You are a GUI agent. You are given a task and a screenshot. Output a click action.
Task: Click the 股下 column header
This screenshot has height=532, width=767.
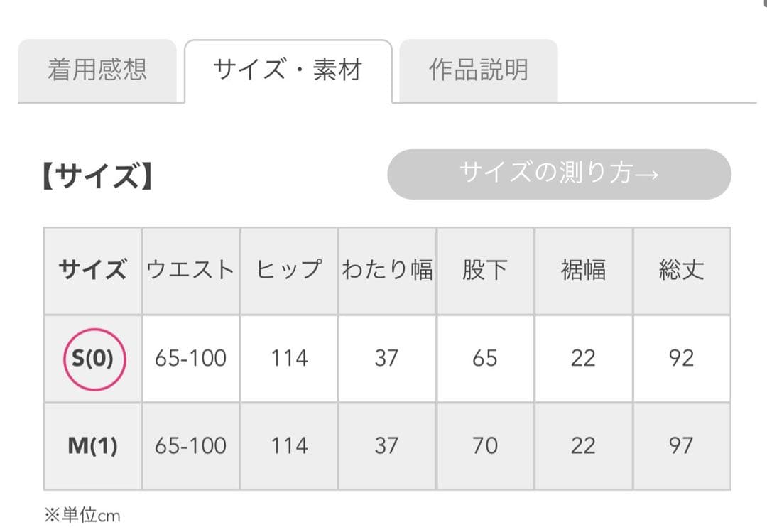click(485, 270)
